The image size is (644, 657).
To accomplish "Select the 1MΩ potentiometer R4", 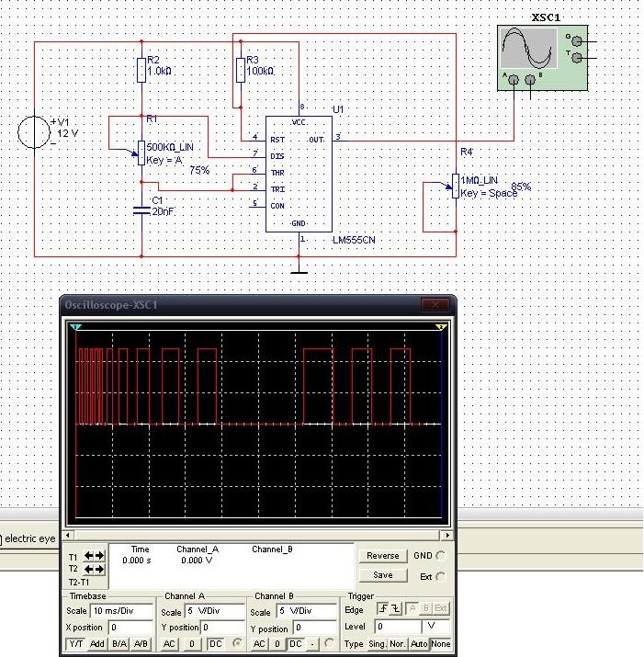I will point(456,187).
